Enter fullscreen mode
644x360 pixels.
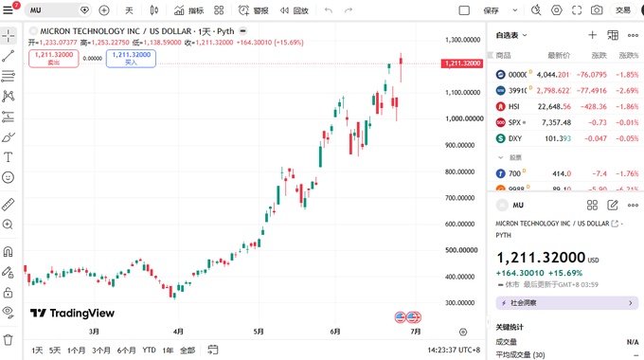[x=577, y=10]
